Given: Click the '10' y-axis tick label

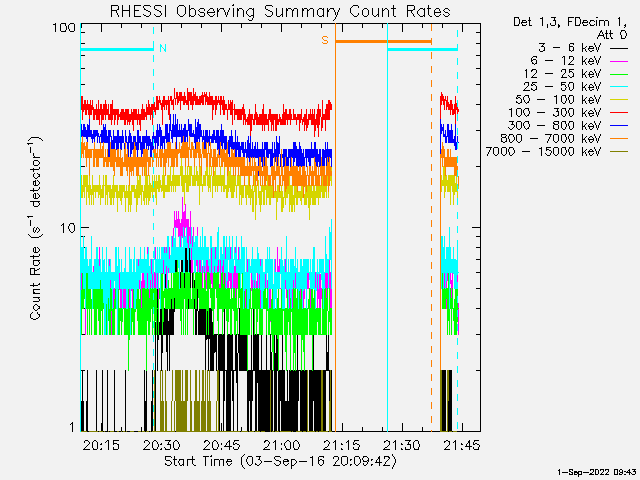Looking at the screenshot, I should pos(68,228).
